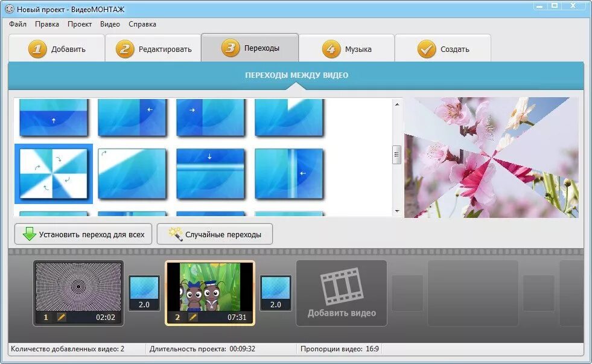Image resolution: width=592 pixels, height=364 pixels.
Task: Click the number 3 badge icon
Action: pos(231,48)
